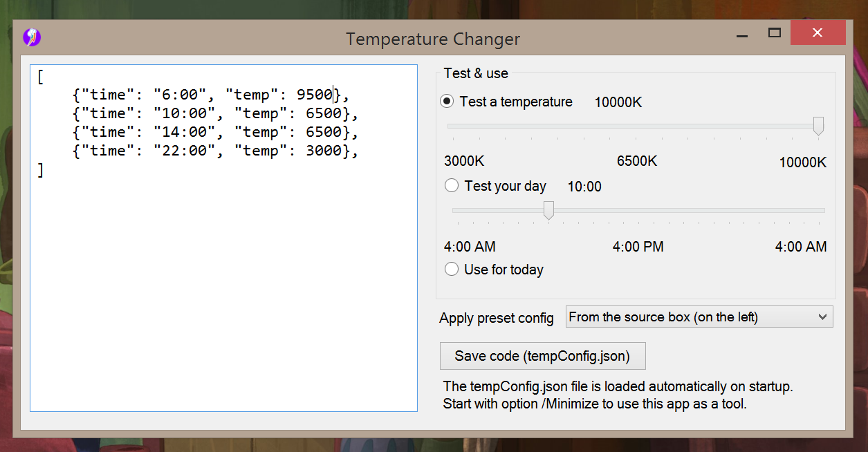This screenshot has width=868, height=452.
Task: Maximize the Temperature Changer window
Action: click(x=775, y=33)
